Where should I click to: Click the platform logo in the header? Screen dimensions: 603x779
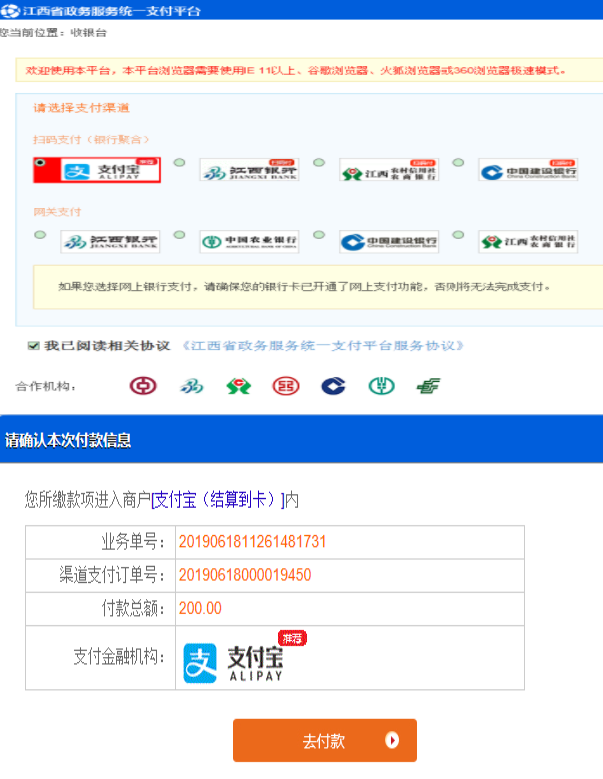point(10,10)
